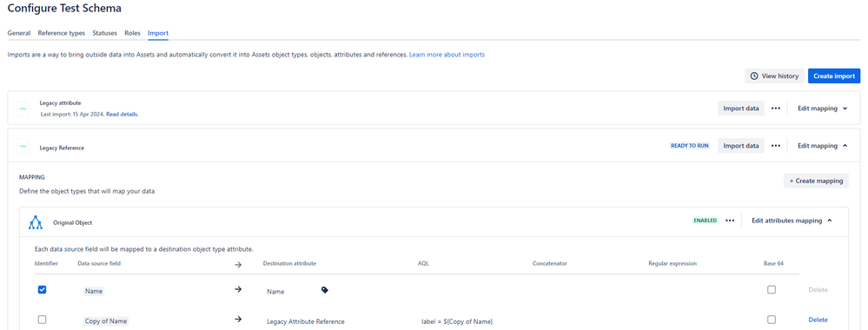This screenshot has height=330, width=868.
Task: Switch to the Reference types tab
Action: pos(62,33)
